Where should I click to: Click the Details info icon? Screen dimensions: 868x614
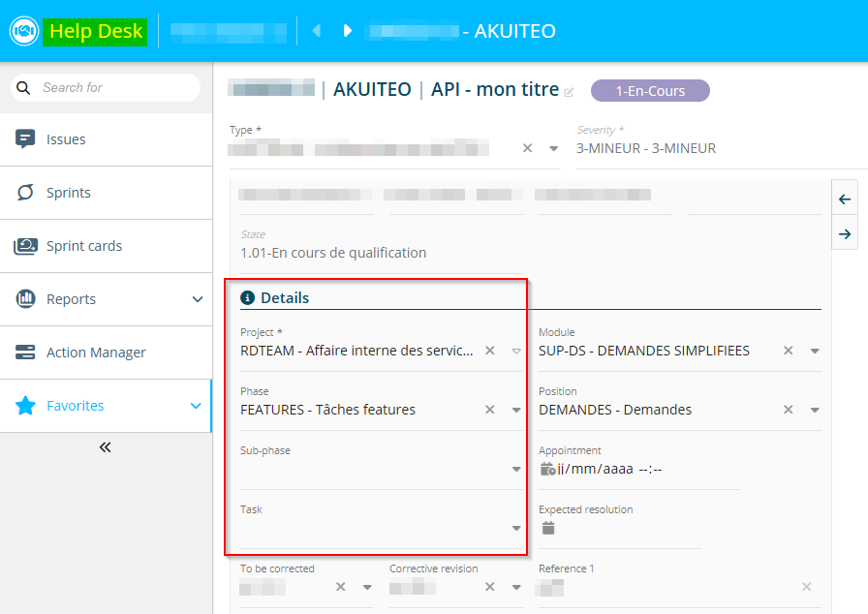tap(247, 298)
